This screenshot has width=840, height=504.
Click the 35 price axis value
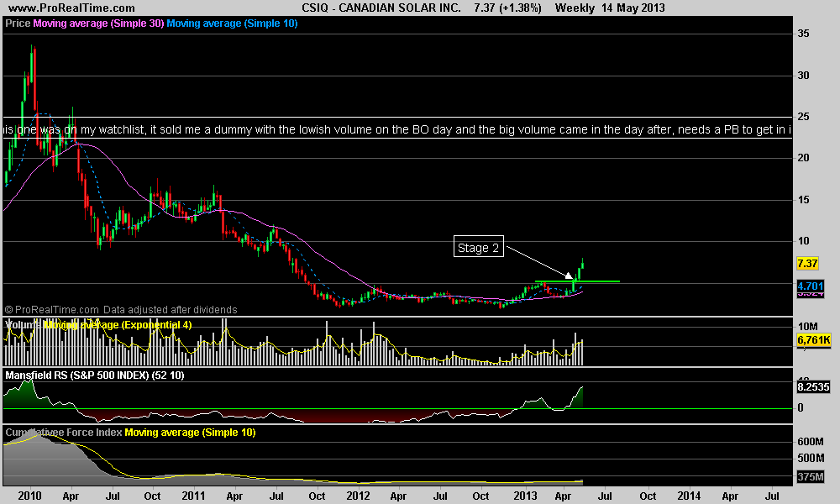point(803,34)
